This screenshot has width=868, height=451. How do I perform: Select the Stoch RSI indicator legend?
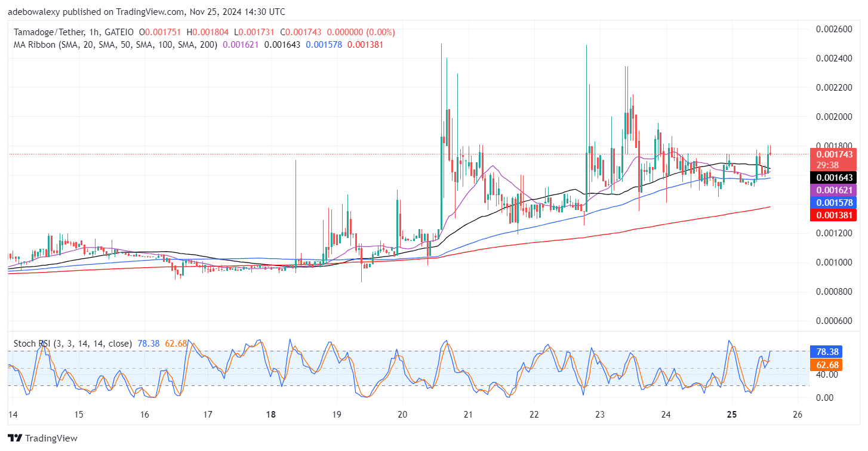pyautogui.click(x=72, y=344)
